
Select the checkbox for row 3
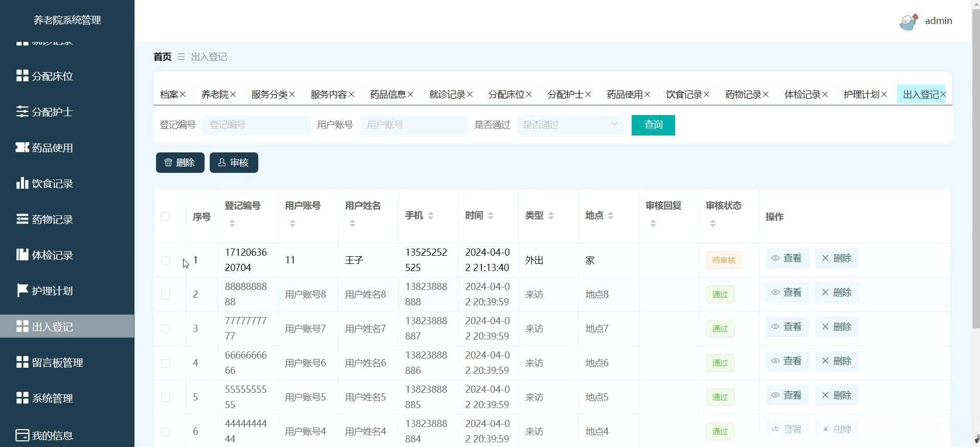pyautogui.click(x=165, y=329)
